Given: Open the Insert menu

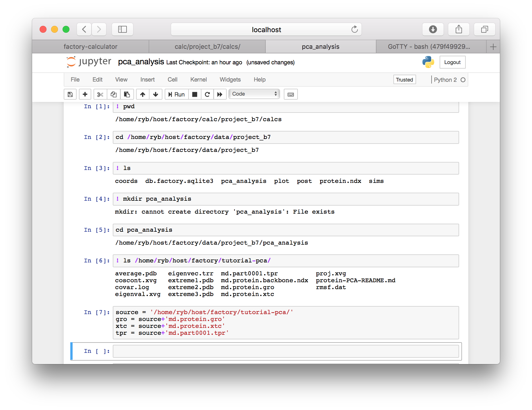Looking at the screenshot, I should pyautogui.click(x=147, y=80).
